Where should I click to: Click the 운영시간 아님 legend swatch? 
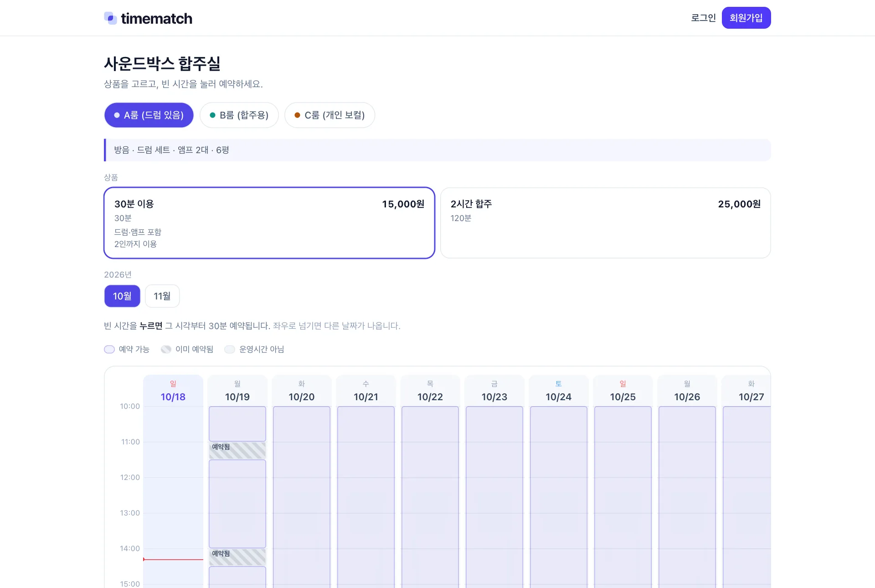[230, 349]
